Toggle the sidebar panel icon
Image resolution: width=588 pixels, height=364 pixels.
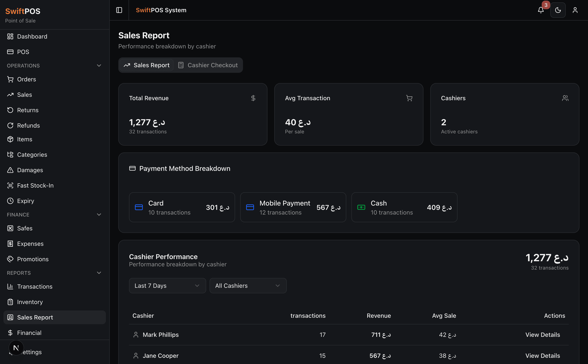119,10
